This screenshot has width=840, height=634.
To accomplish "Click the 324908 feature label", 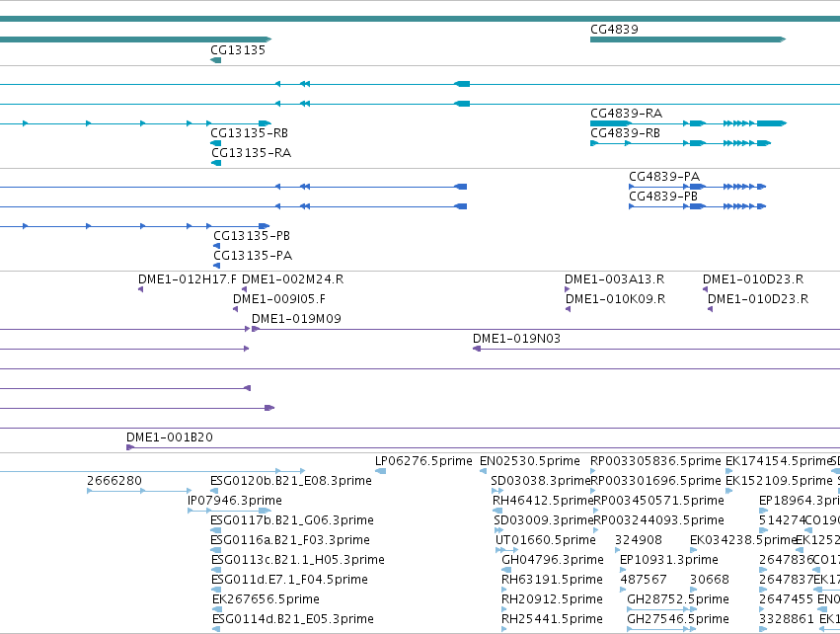I will click(x=638, y=540).
